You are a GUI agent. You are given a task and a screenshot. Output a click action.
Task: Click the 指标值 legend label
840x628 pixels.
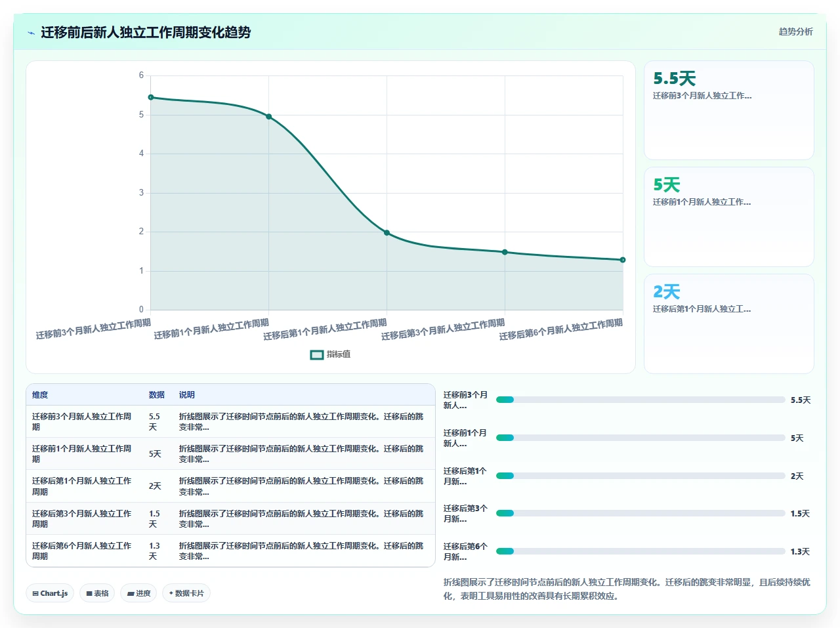click(x=339, y=354)
